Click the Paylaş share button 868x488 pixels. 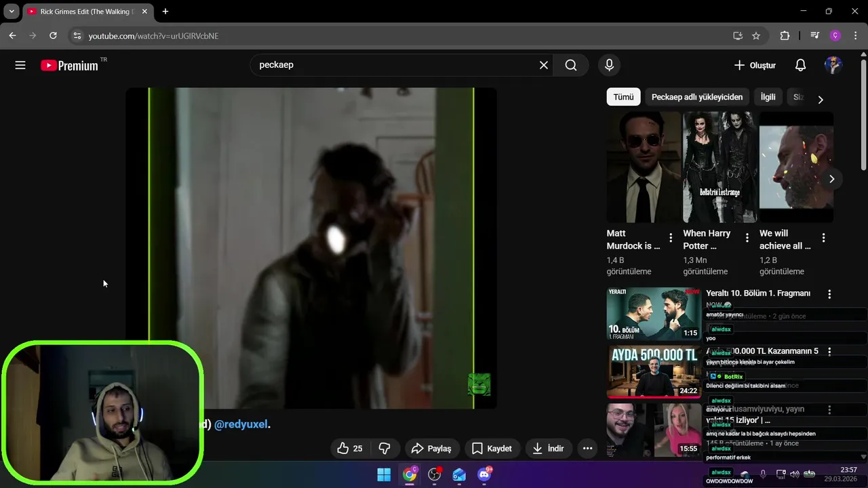click(431, 448)
